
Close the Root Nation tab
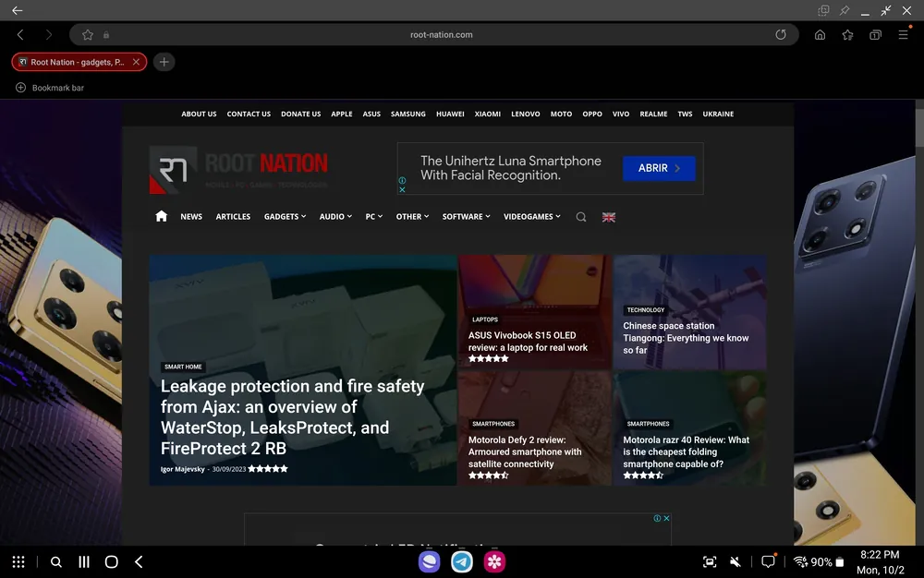(136, 62)
